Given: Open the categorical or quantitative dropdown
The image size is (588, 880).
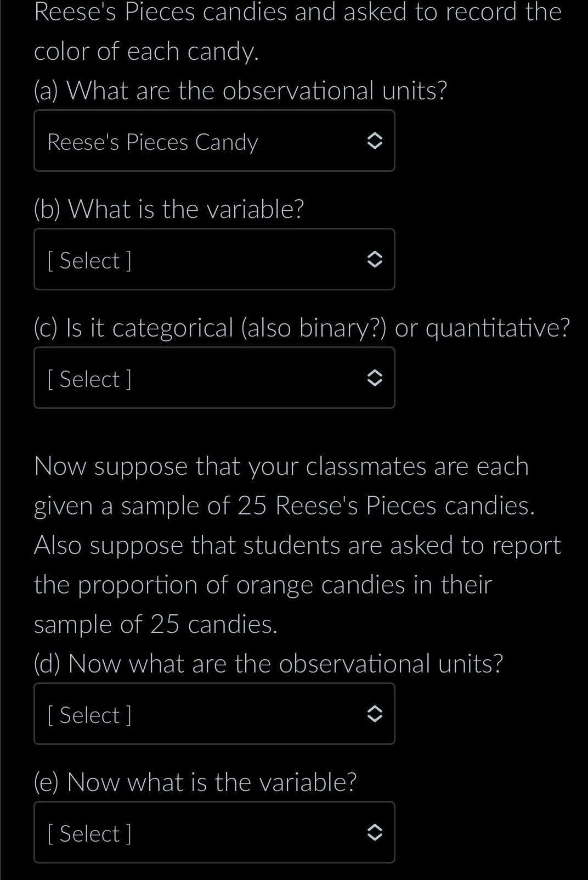Looking at the screenshot, I should (214, 378).
